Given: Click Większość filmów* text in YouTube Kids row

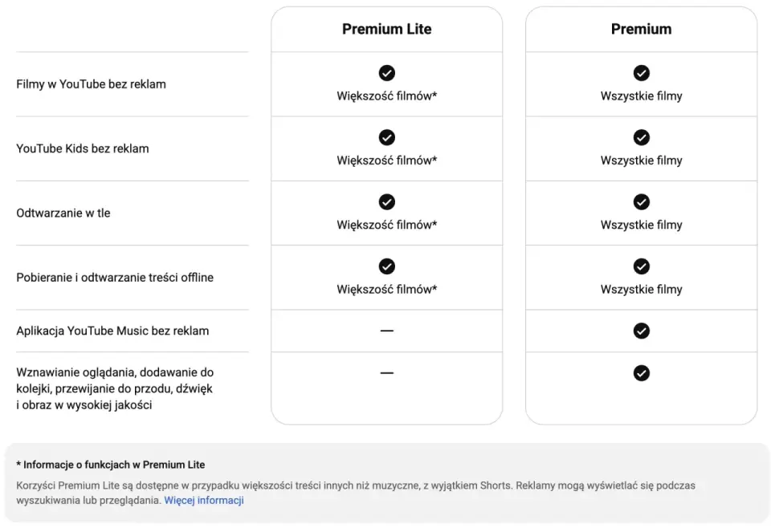Looking at the screenshot, I should [386, 160].
